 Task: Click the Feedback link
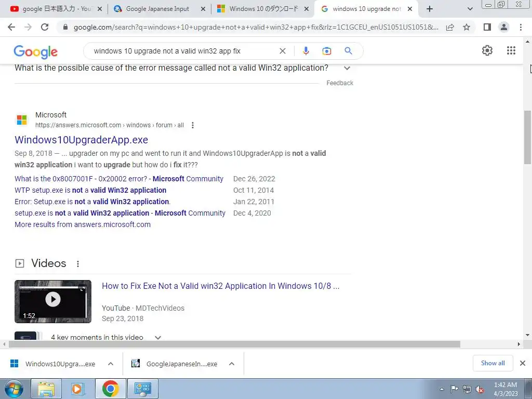click(x=340, y=83)
